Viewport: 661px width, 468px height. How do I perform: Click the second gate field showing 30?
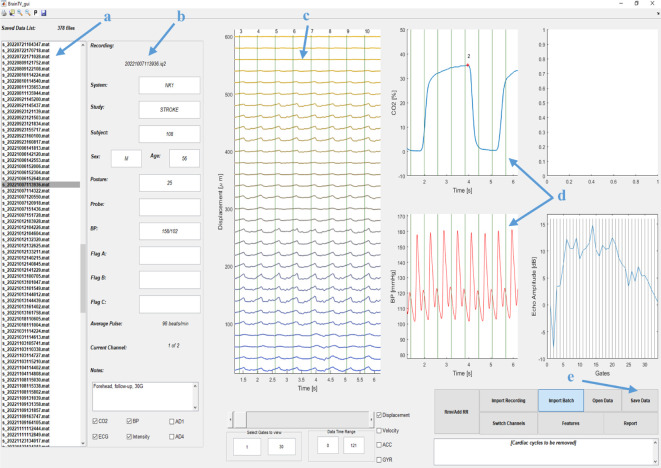(281, 446)
